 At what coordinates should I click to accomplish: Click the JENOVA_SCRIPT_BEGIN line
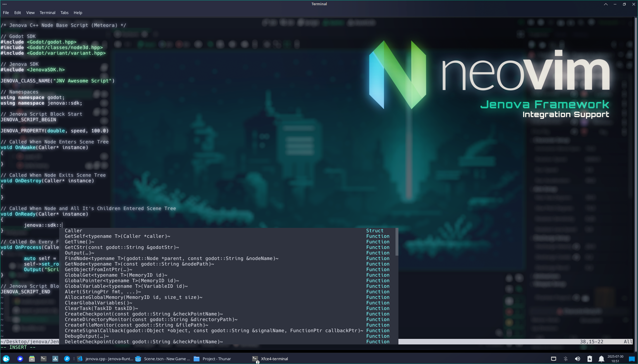(28, 119)
